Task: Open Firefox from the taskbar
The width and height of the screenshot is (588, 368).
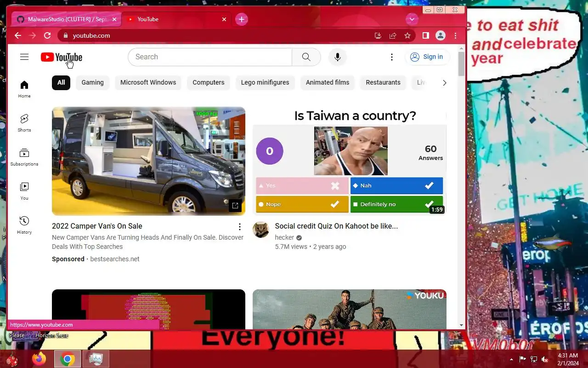Action: pyautogui.click(x=39, y=359)
